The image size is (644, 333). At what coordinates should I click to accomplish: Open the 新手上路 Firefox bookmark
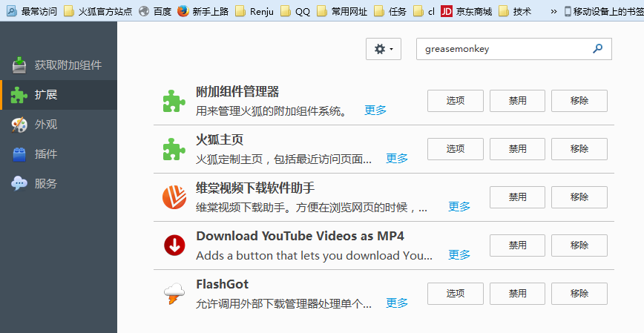[203, 11]
